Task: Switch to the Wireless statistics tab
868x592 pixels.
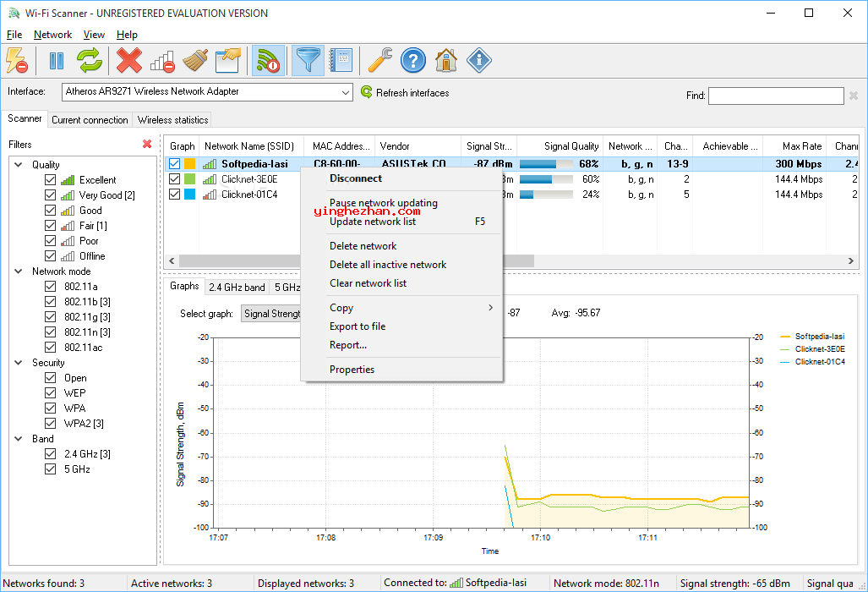Action: point(172,119)
